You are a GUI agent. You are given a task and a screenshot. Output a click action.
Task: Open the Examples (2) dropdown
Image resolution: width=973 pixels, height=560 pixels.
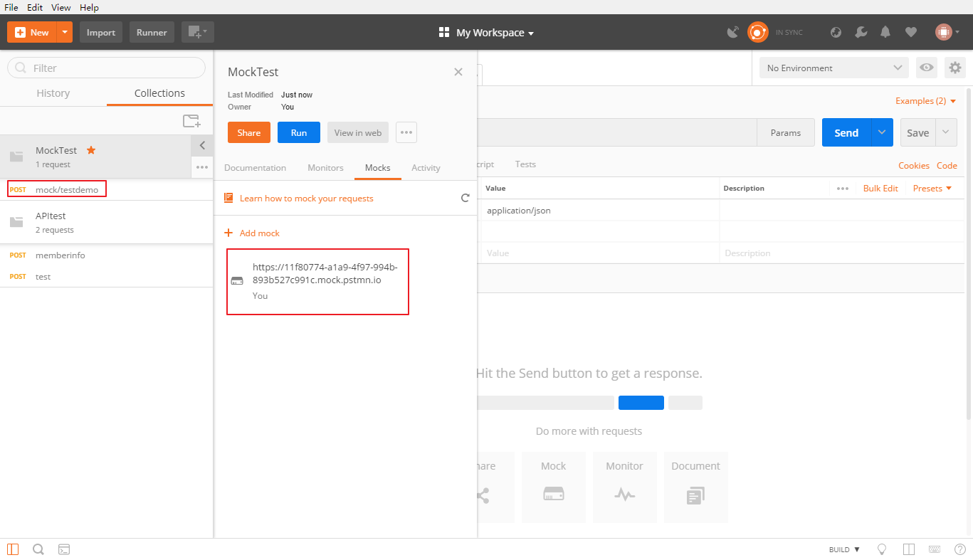[926, 101]
